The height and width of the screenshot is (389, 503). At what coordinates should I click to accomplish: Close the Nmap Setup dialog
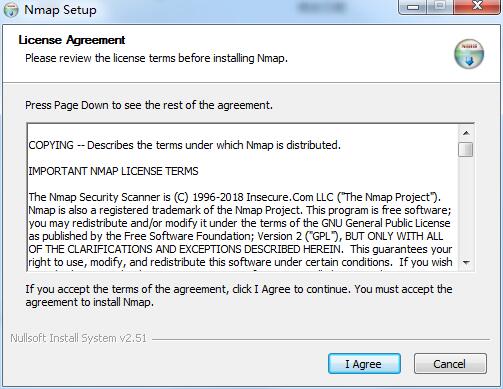[478, 6]
